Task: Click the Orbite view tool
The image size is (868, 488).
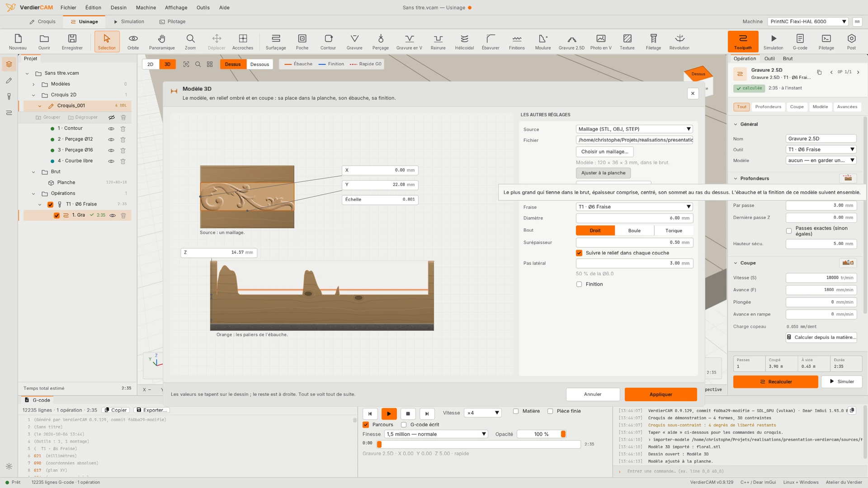Action: (133, 42)
